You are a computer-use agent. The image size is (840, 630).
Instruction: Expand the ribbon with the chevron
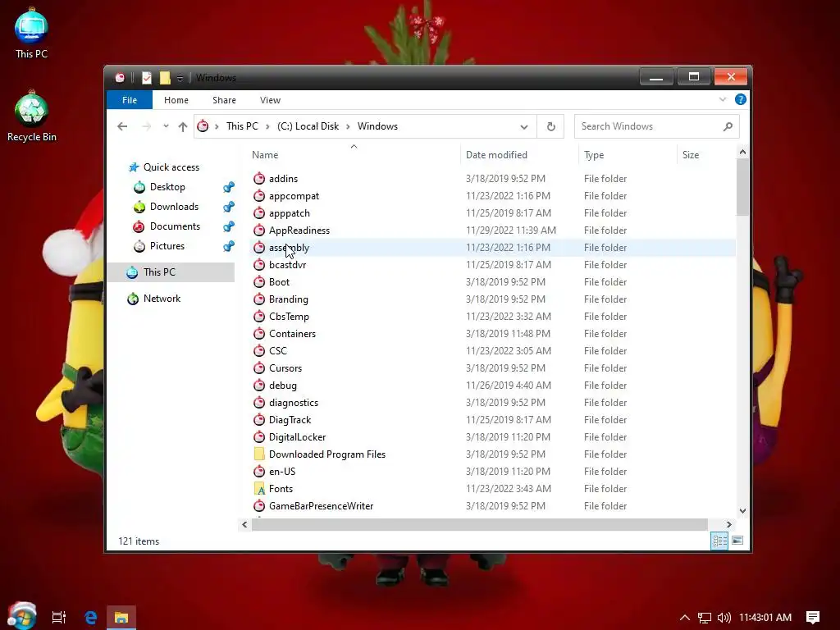click(723, 99)
